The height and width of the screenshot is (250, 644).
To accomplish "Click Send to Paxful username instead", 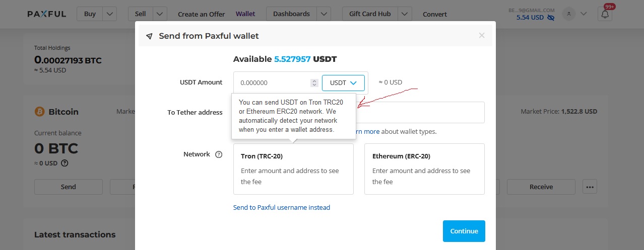I will click(x=282, y=207).
